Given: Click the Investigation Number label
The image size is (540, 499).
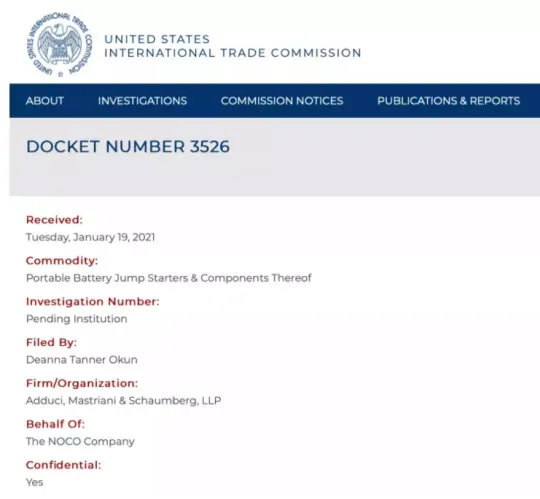Looking at the screenshot, I should (x=93, y=302).
